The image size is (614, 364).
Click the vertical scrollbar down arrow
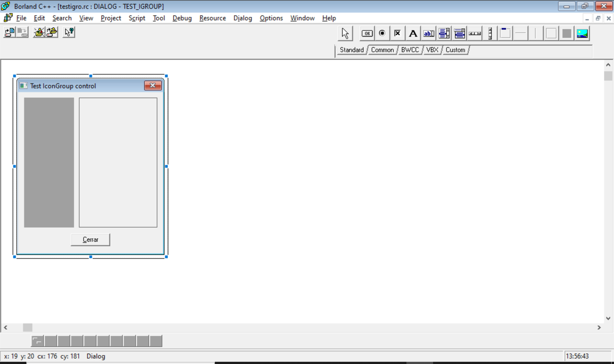(608, 318)
